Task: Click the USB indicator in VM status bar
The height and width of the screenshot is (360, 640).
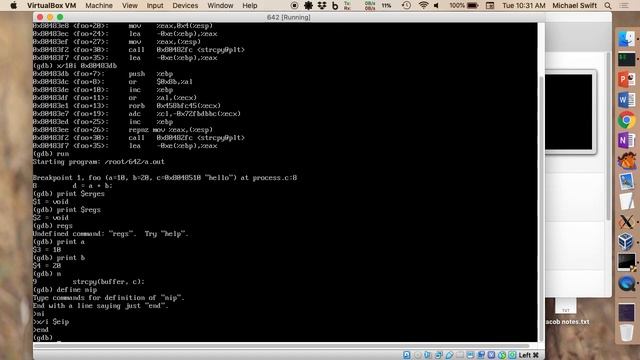Action: tap(449, 355)
